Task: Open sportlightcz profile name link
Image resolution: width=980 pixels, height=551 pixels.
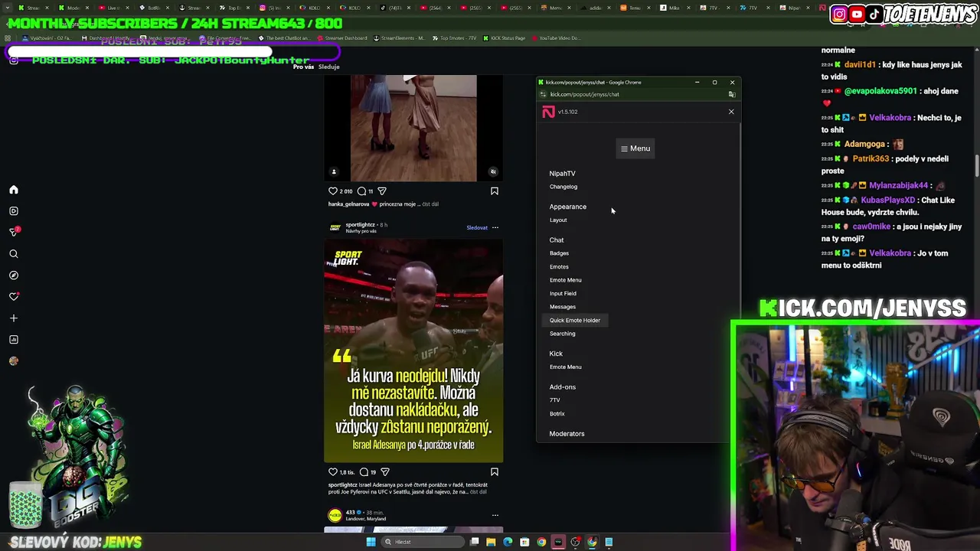Action: coord(360,225)
